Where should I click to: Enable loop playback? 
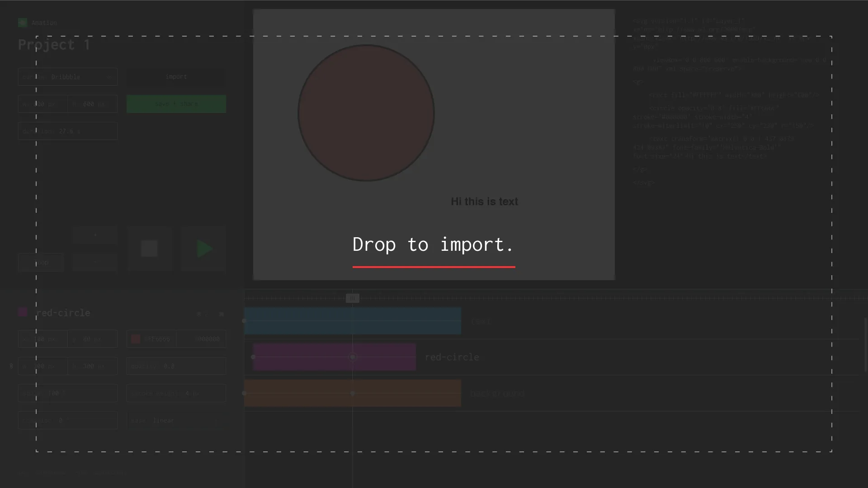pos(40,262)
